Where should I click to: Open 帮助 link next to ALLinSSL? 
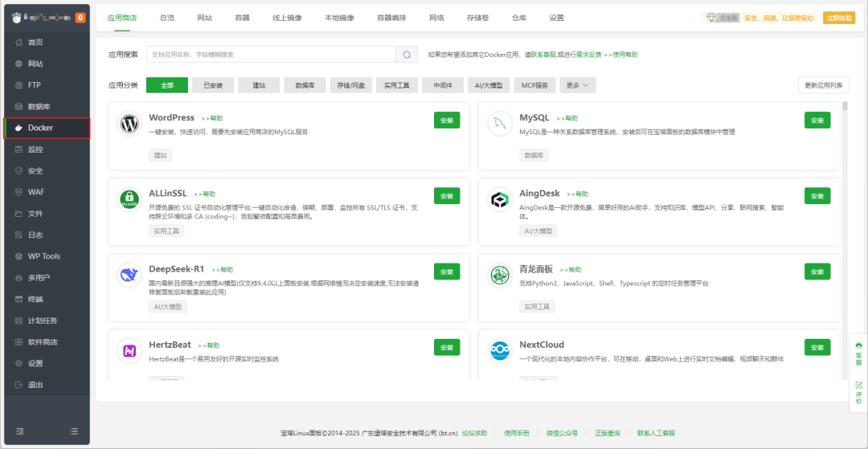[x=204, y=194]
